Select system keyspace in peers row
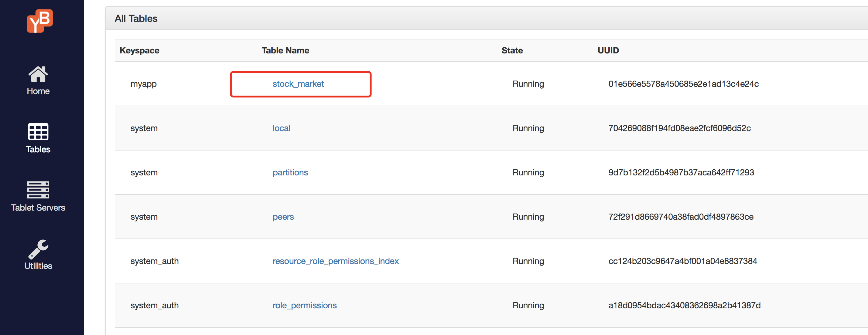The width and height of the screenshot is (868, 335). 144,217
